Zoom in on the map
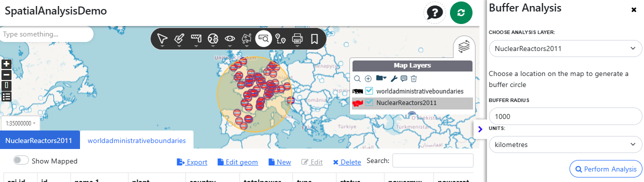This screenshot has height=182, width=644. (6, 64)
